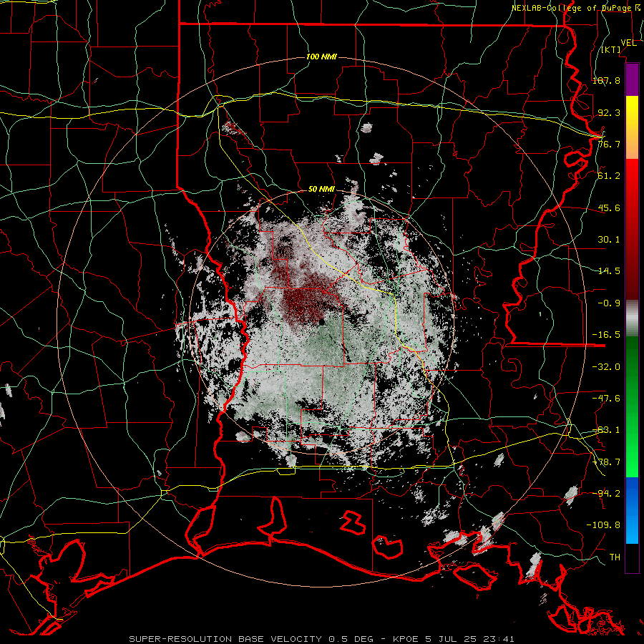The width and height of the screenshot is (644, 644).
Task: Click the 30.1 velocity scale value
Action: coord(609,240)
